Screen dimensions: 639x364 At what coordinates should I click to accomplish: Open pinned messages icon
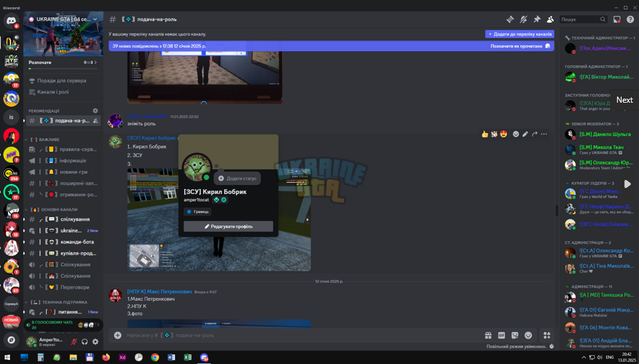pos(537,19)
